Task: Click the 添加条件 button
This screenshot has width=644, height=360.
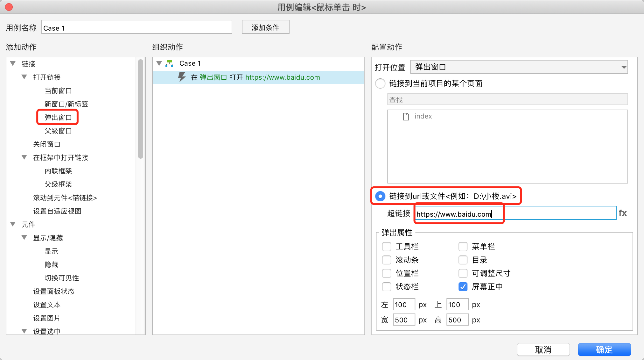Action: [265, 27]
